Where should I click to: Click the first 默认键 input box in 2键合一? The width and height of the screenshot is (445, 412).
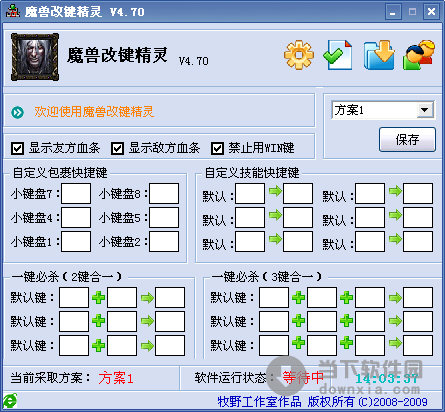74,297
